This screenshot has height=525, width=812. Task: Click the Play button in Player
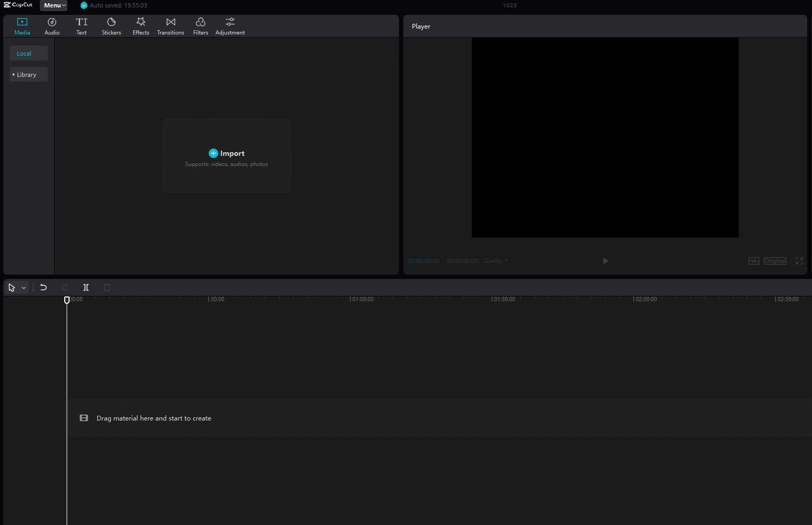click(606, 261)
